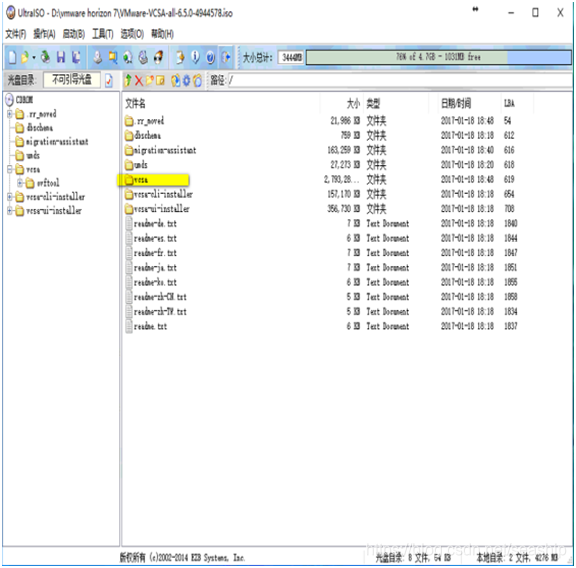Open the 启动(B) menu
This screenshot has height=568, width=576.
pyautogui.click(x=73, y=34)
